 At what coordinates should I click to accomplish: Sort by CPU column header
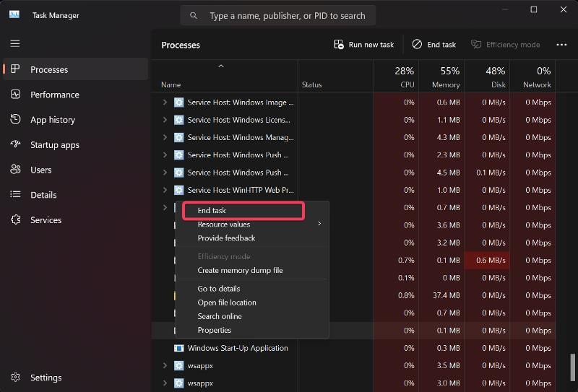(396, 77)
